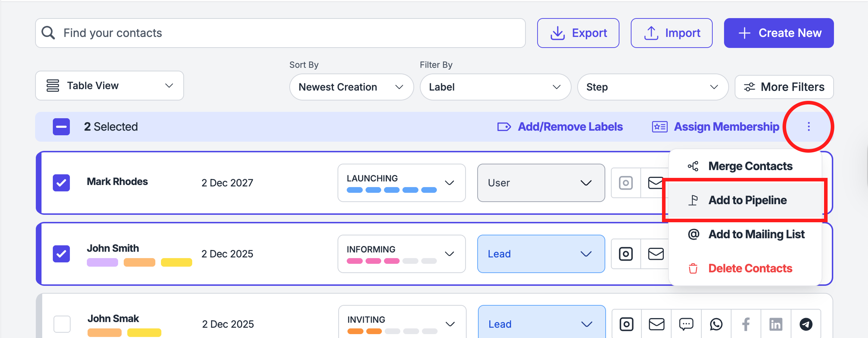868x338 pixels.
Task: Click Instagram icon in John Smith row
Action: 626,254
